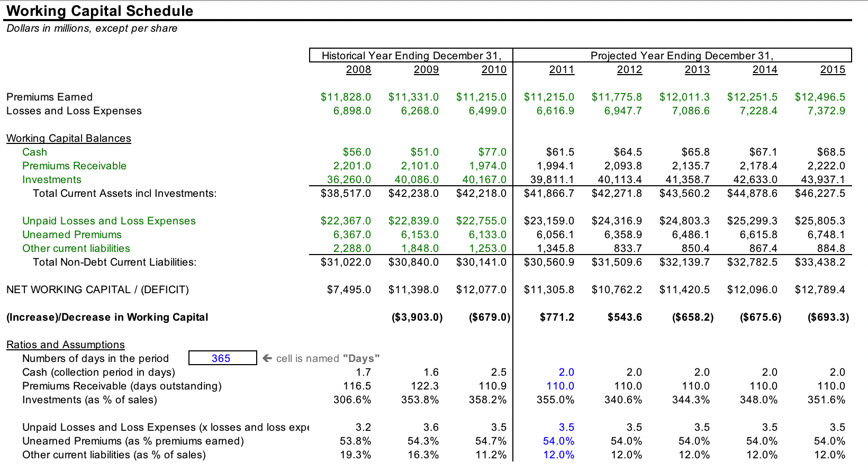
Task: Select the 2015 projected year column header
Action: coord(833,69)
